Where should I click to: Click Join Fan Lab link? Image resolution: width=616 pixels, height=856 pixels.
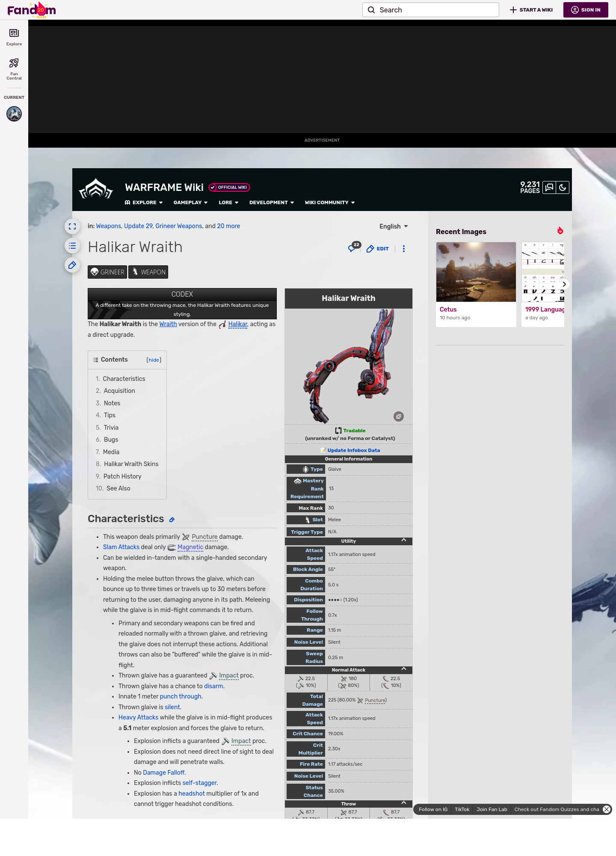point(492,809)
